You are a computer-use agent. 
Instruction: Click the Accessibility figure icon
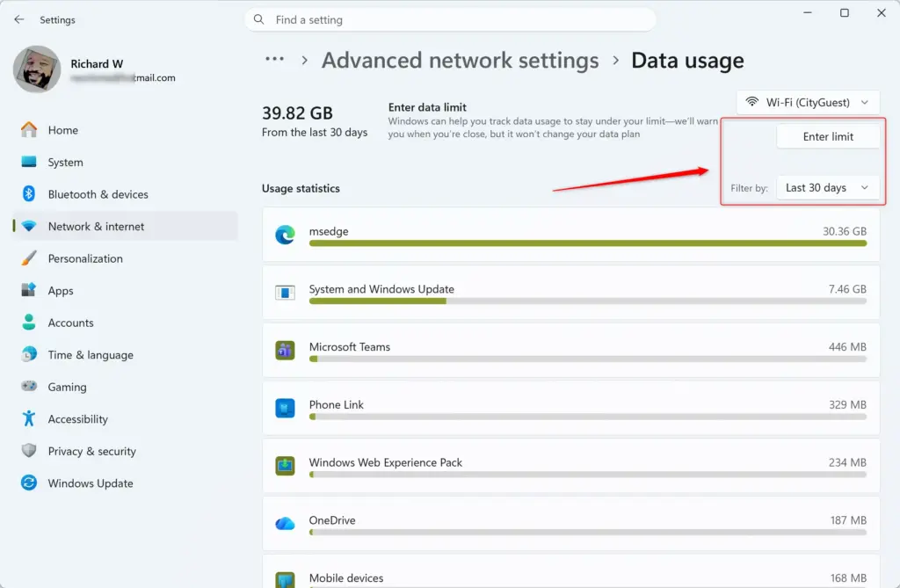click(x=29, y=418)
